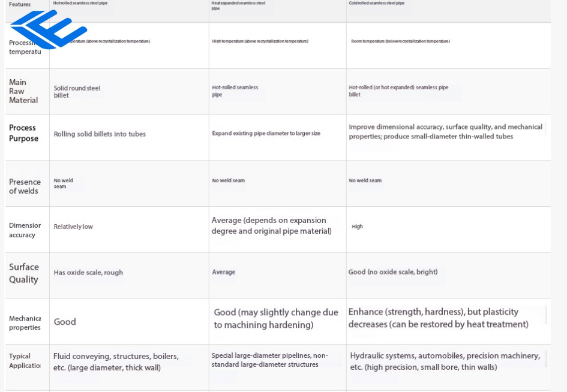This screenshot has height=392, width=567.
Task: Click "Has oxide scale, rough" cell
Action: pyautogui.click(x=88, y=273)
